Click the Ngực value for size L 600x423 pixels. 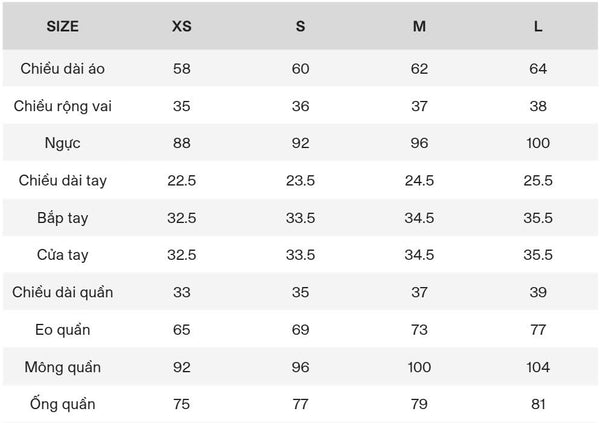click(x=538, y=143)
